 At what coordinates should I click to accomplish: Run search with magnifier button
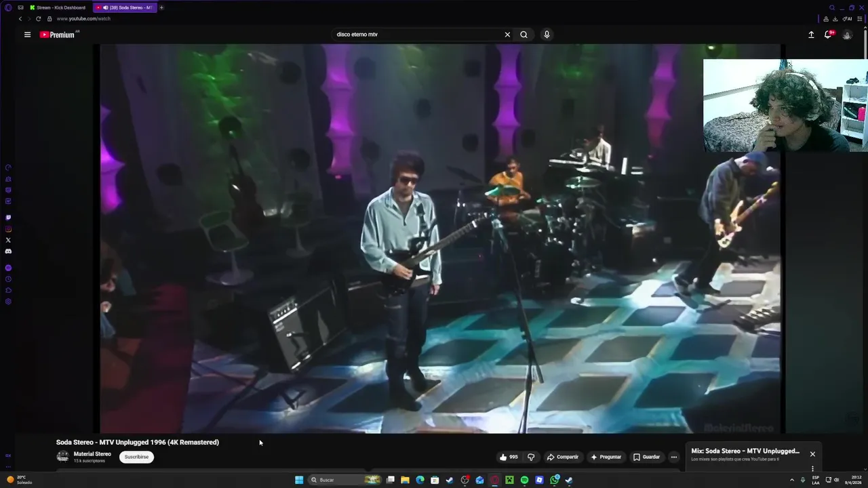(x=524, y=35)
